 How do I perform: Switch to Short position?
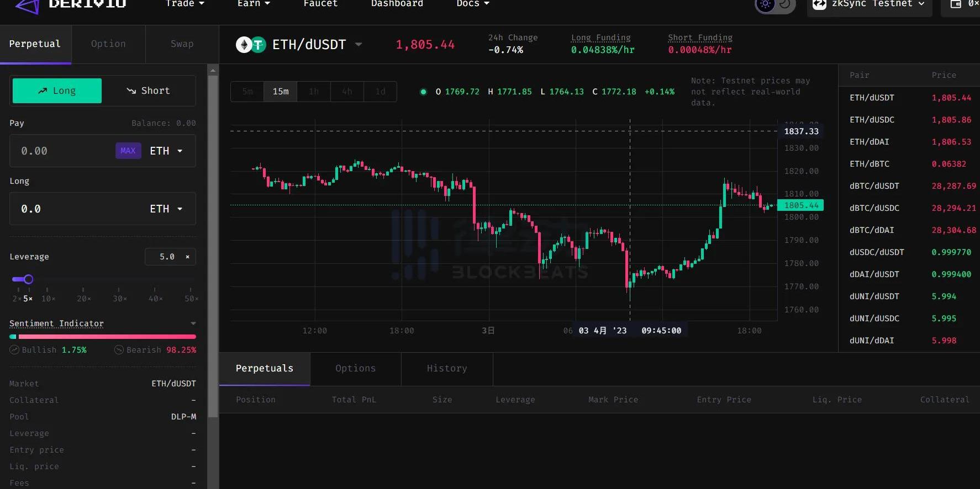tap(148, 91)
